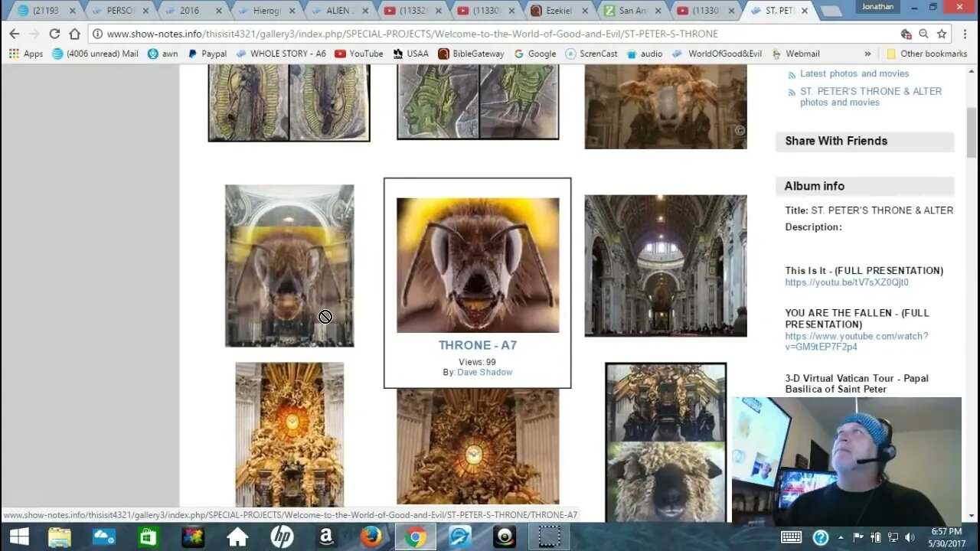This screenshot has height=551, width=980.
Task: Open the Windows Start button
Action: click(18, 537)
